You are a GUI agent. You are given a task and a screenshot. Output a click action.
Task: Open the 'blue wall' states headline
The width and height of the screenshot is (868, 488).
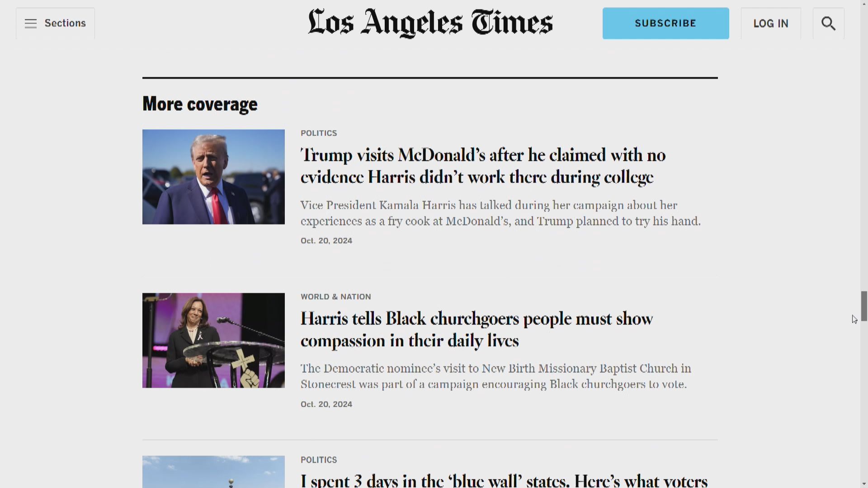pos(504,480)
